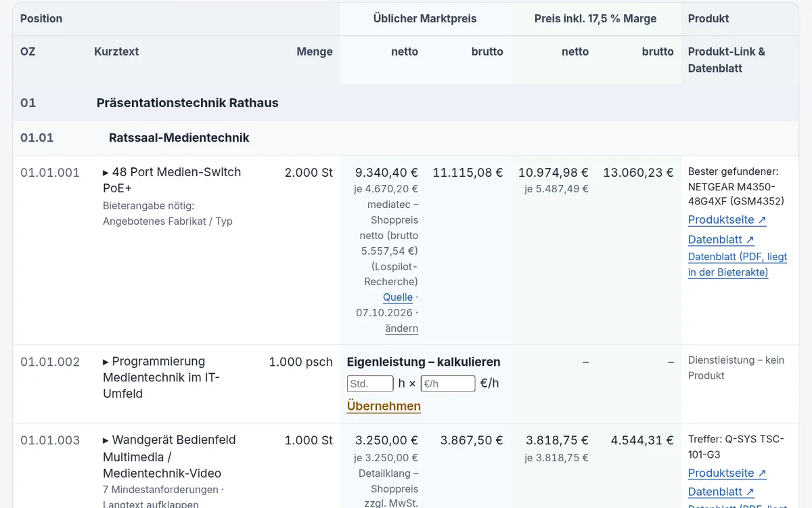Click the unit price je 5.487,49 €

(x=556, y=189)
